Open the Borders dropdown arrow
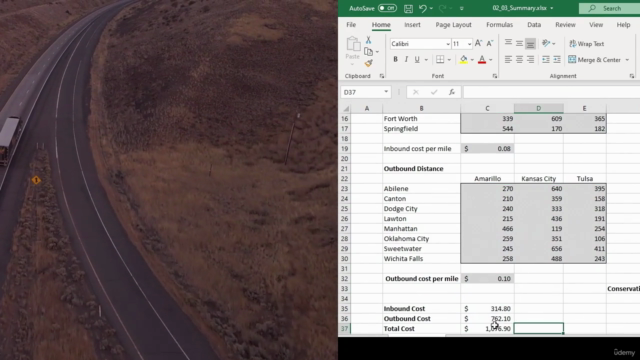 click(449, 60)
